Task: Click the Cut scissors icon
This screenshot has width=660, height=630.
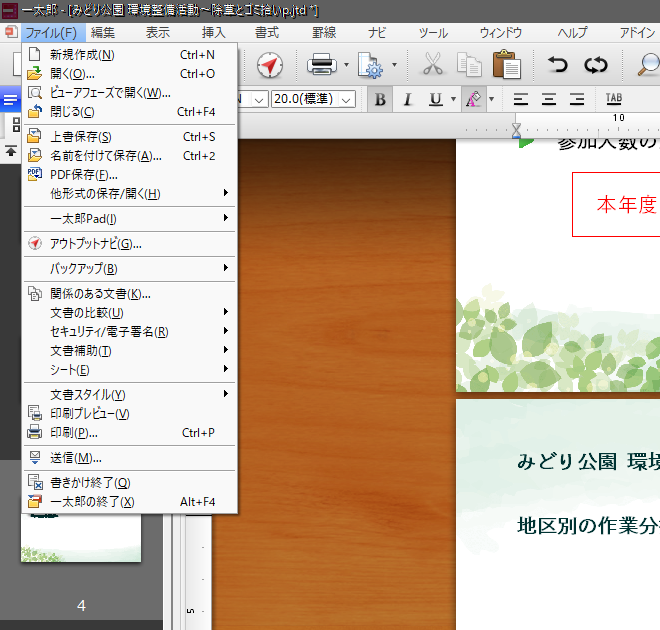Action: coord(433,64)
